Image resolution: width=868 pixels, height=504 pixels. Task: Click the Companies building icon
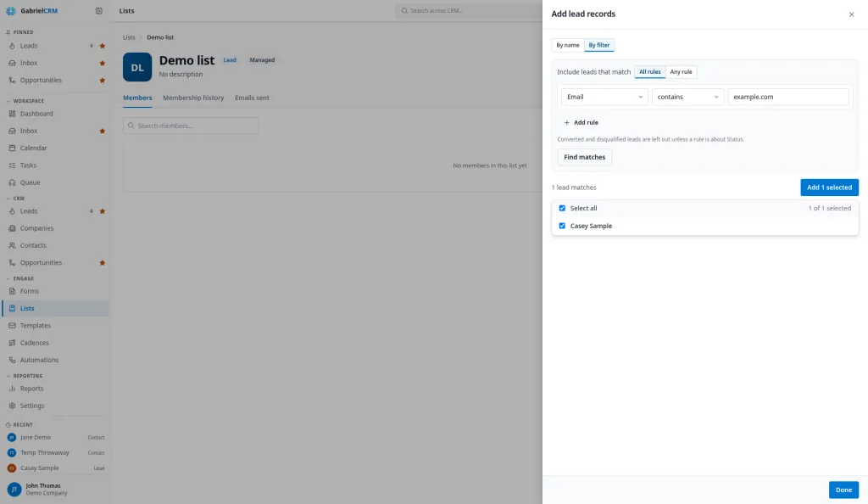pos(12,228)
